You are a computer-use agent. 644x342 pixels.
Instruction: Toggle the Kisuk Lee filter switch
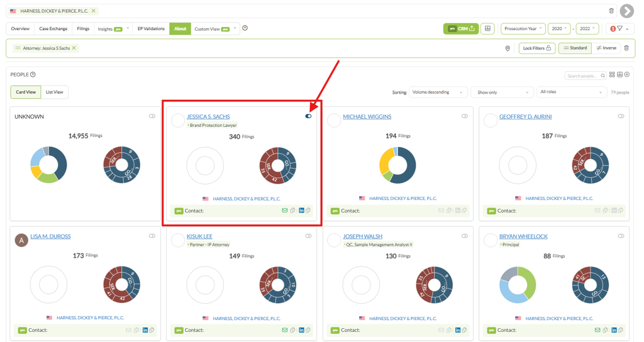coord(308,236)
